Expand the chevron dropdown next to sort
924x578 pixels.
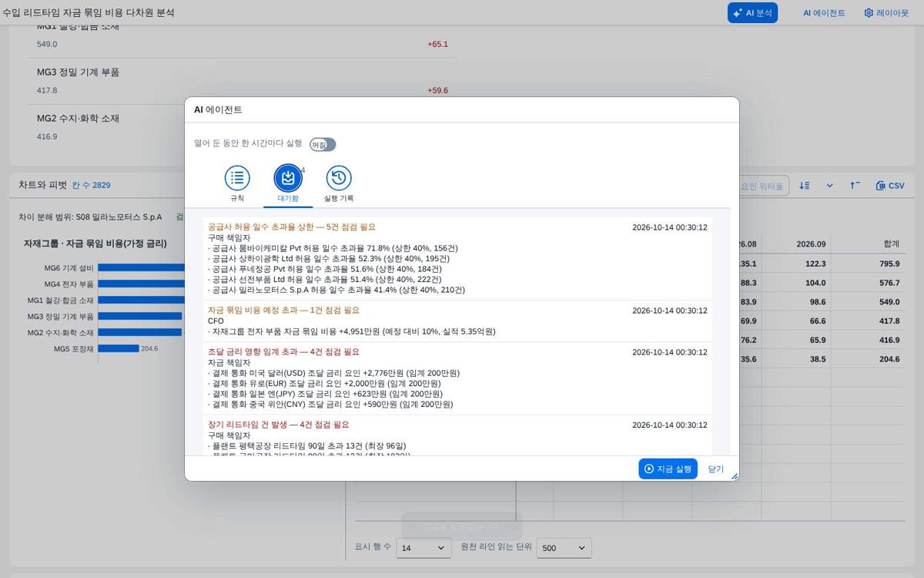[829, 186]
